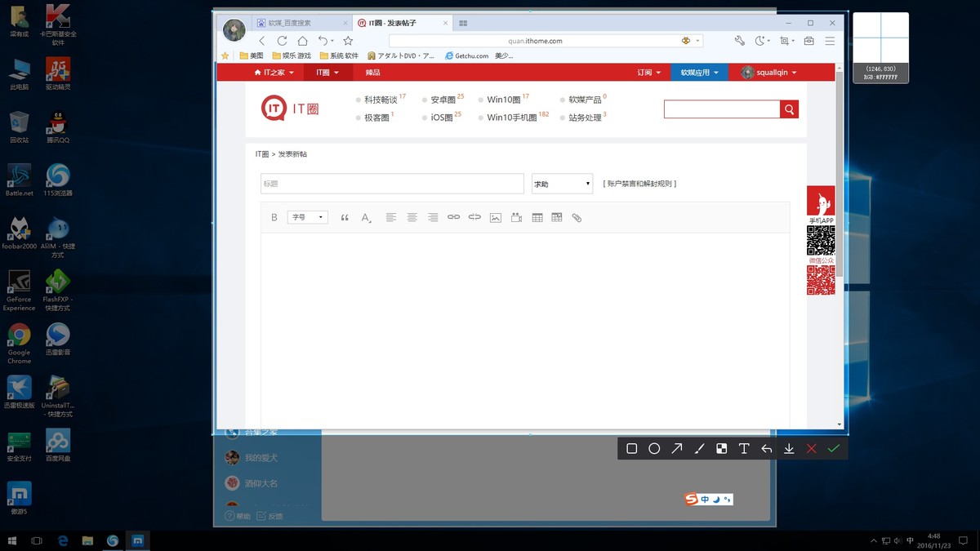Open the 辣品 menu item
Screen dimensions: 980x551
[x=372, y=73]
